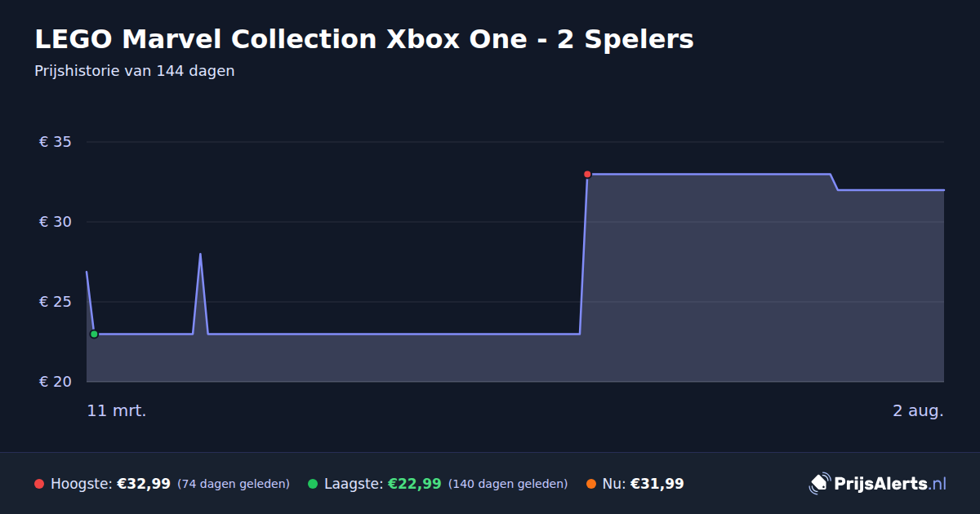The image size is (980, 514).
Task: Click the PrijsAlerts tag logo icon
Action: 819,483
